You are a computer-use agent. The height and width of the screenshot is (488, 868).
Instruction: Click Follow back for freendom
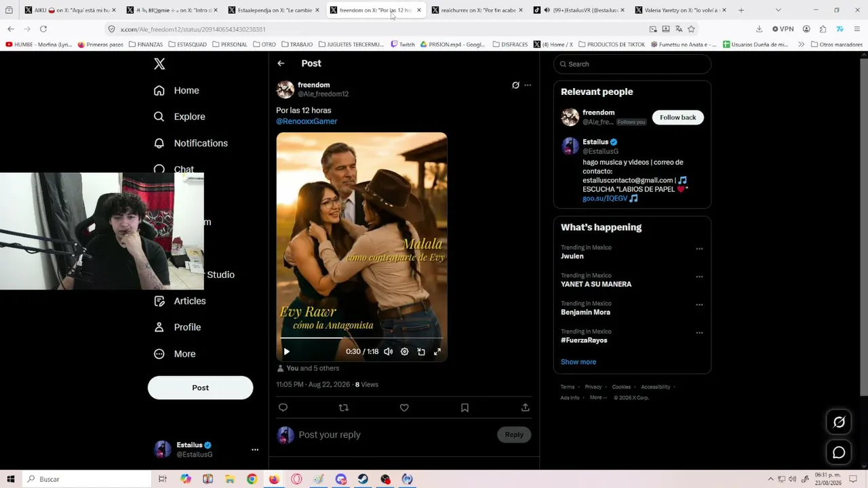[678, 117]
